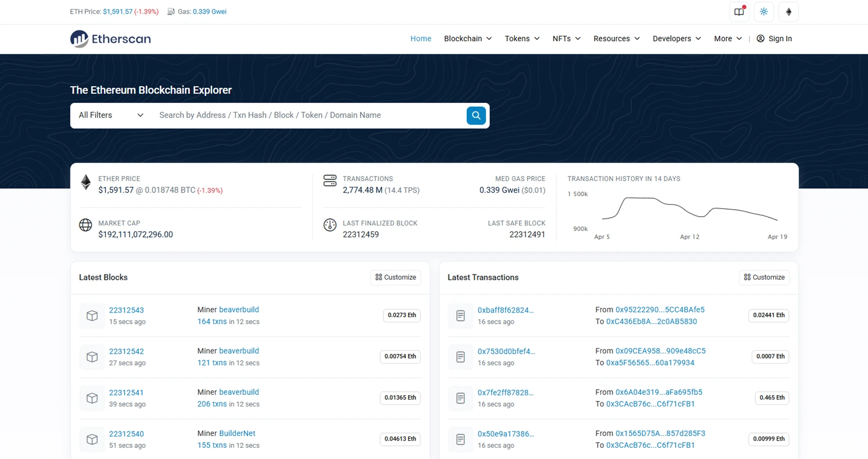This screenshot has width=868, height=459.
Task: Open From address 0x95222290...5CC4BAfe5
Action: (660, 310)
